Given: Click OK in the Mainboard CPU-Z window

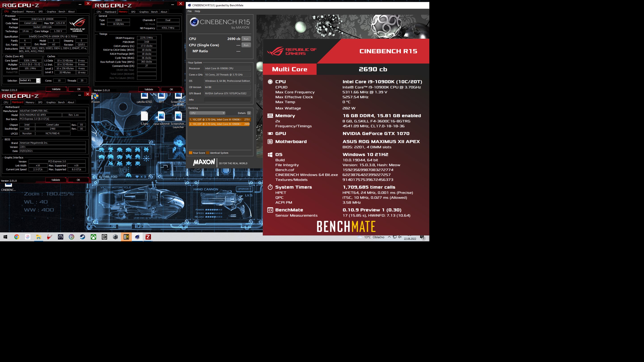Looking at the screenshot, I should (78, 180).
